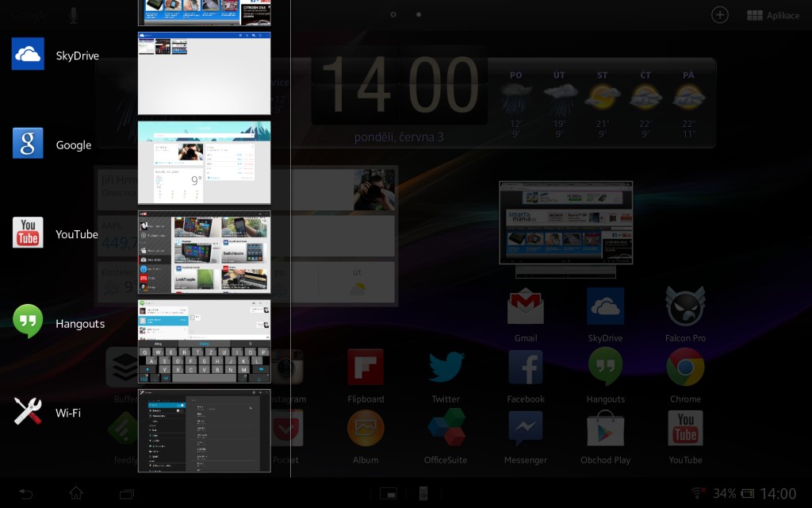
Task: Open SkyDrive icon in recent apps list
Action: [28, 53]
